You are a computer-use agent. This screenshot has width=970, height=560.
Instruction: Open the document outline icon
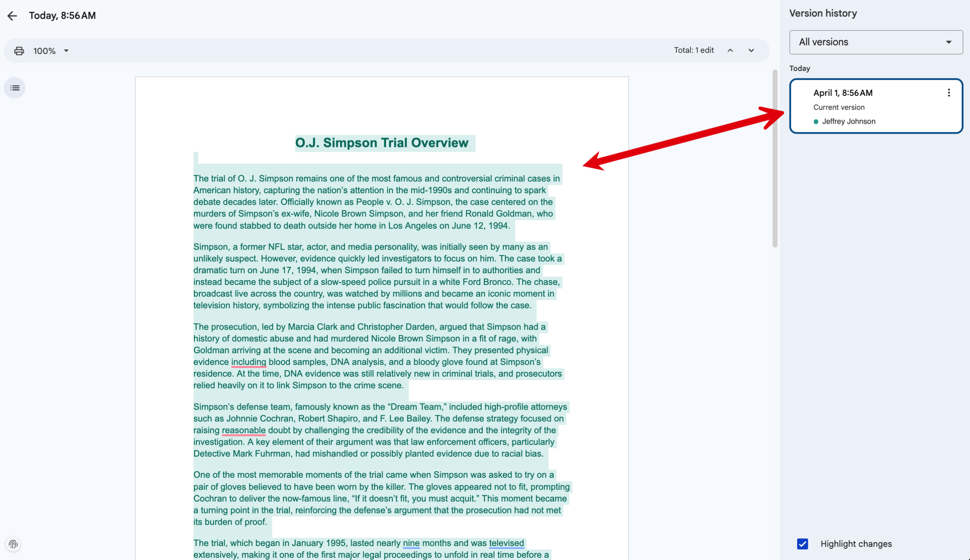coord(15,88)
